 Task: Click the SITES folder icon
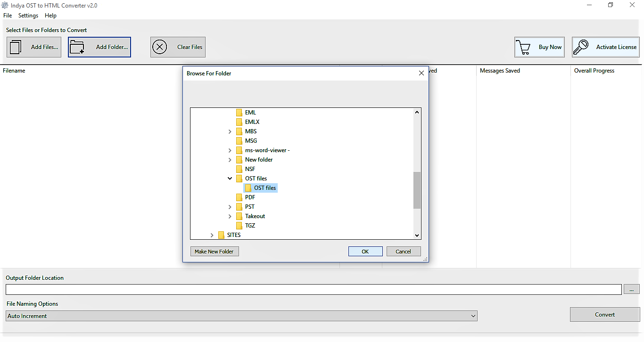click(x=221, y=235)
